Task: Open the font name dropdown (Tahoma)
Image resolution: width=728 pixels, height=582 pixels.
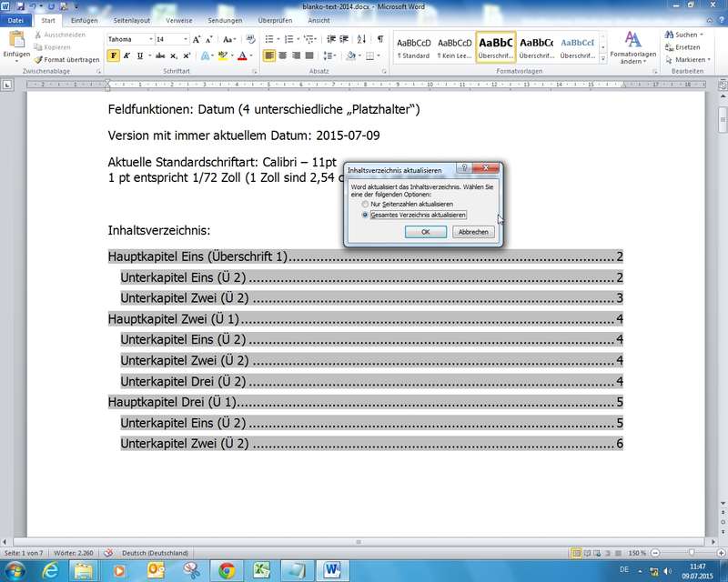Action: pos(151,39)
